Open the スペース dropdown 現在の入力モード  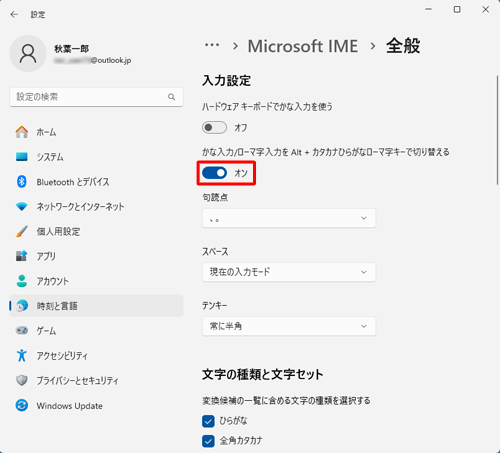(289, 272)
